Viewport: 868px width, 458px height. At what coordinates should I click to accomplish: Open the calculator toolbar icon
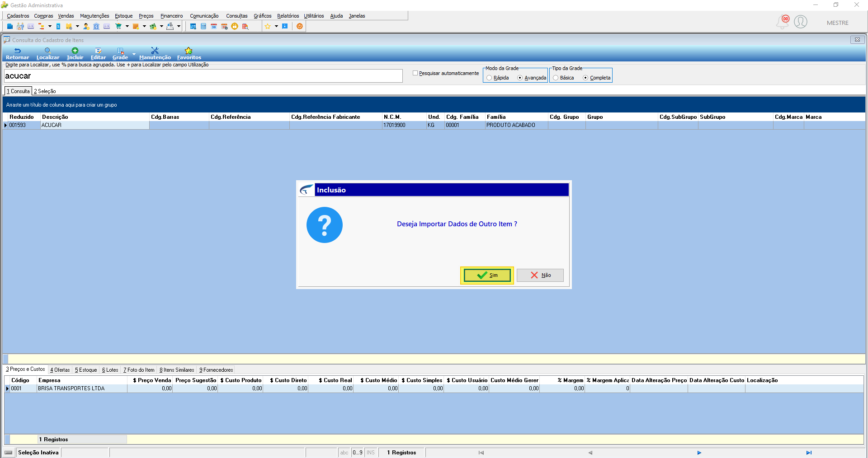[203, 26]
